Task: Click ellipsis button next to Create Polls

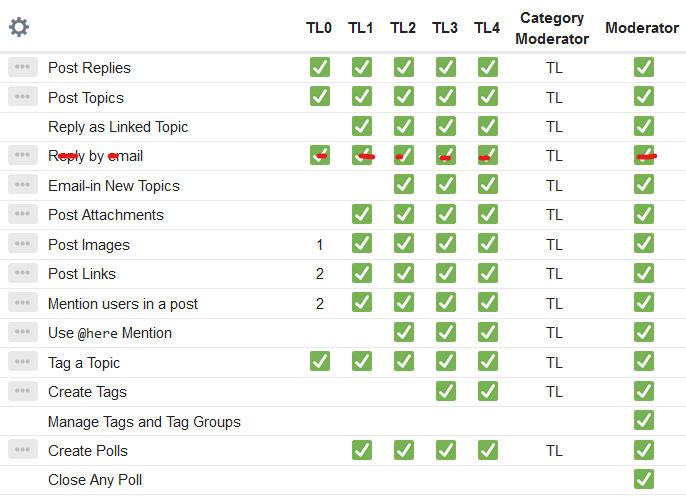Action: tap(23, 450)
